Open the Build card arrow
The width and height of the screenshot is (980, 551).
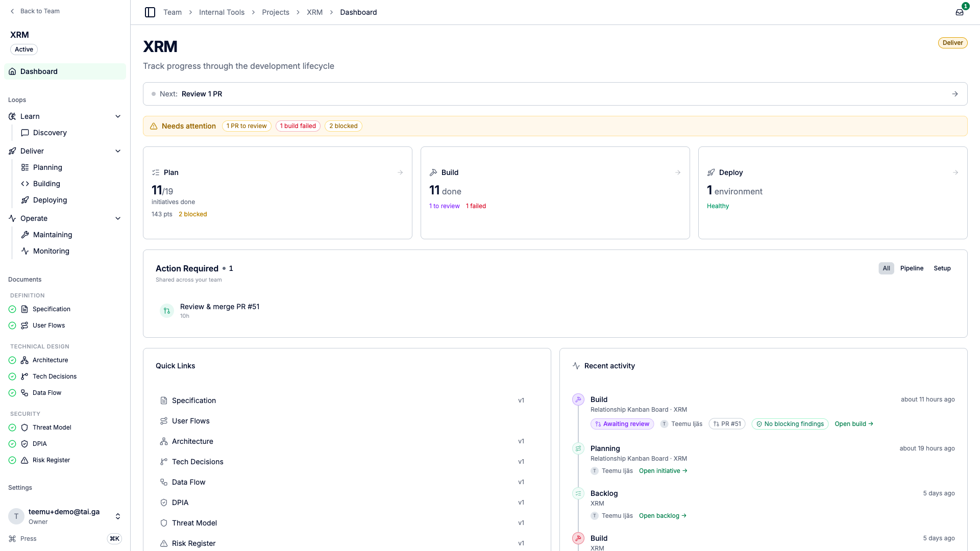678,172
